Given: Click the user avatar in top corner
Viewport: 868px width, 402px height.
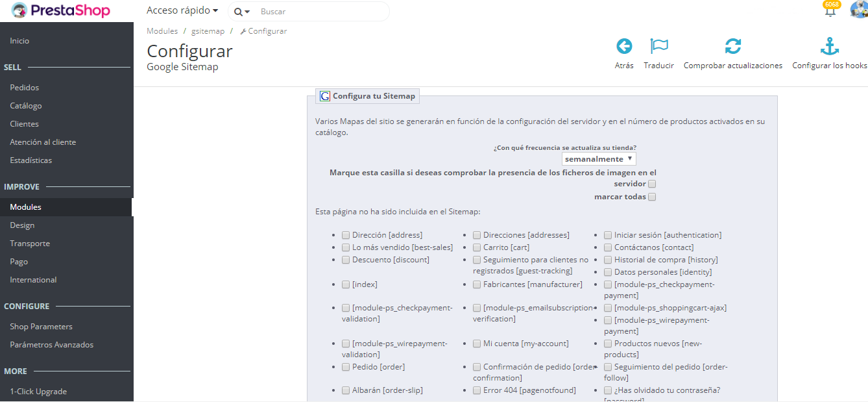Looking at the screenshot, I should pyautogui.click(x=859, y=10).
